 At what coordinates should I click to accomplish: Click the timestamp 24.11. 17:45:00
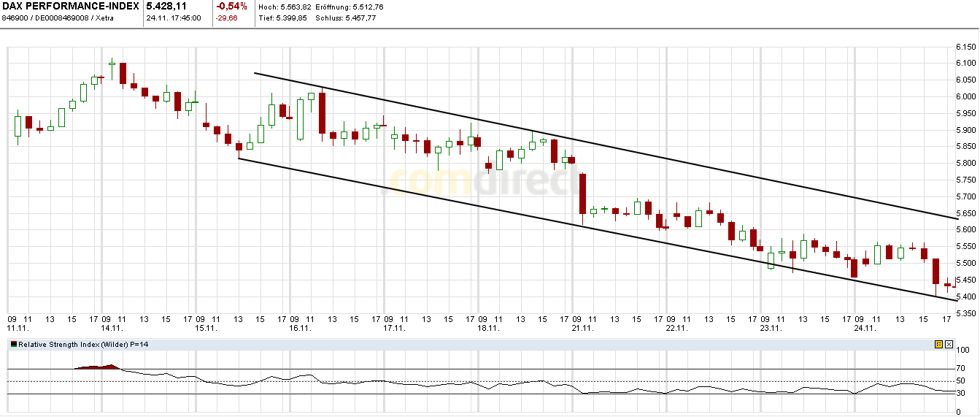[x=174, y=18]
